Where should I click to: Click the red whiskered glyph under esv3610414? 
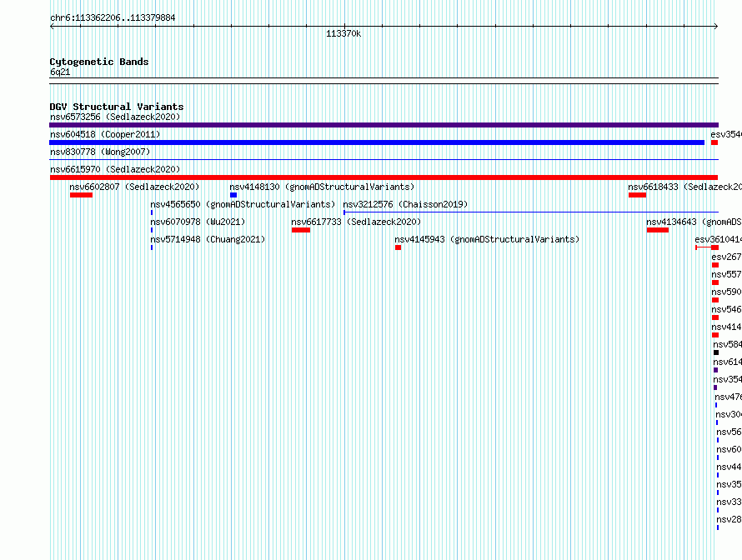pos(707,247)
